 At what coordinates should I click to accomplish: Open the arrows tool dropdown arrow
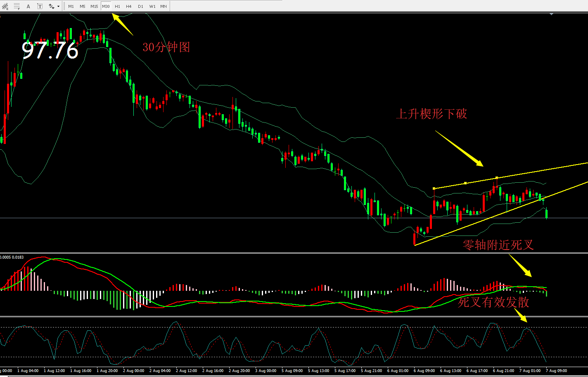pyautogui.click(x=58, y=6)
